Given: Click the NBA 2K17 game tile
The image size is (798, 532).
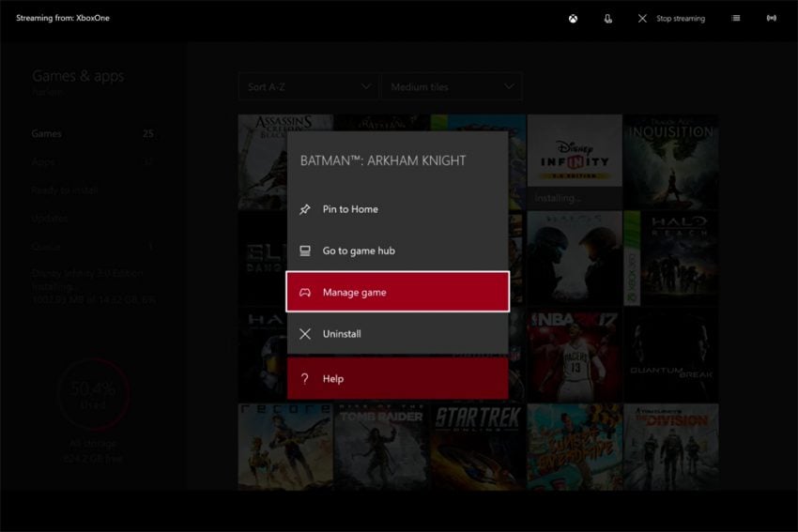Looking at the screenshot, I should click(x=575, y=355).
